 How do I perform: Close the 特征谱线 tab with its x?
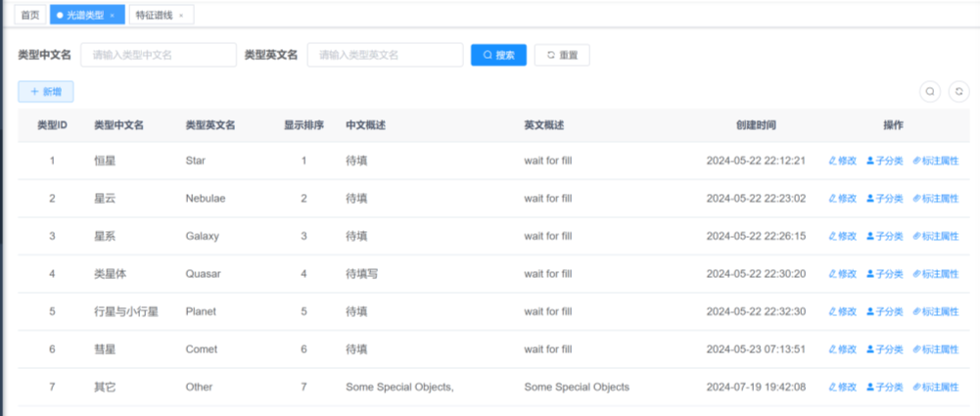[181, 16]
